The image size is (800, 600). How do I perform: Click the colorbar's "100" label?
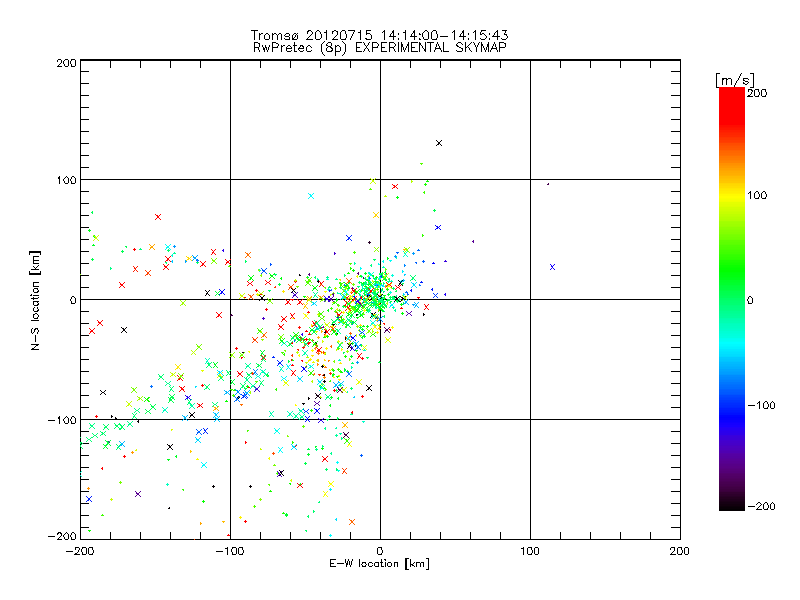click(757, 195)
